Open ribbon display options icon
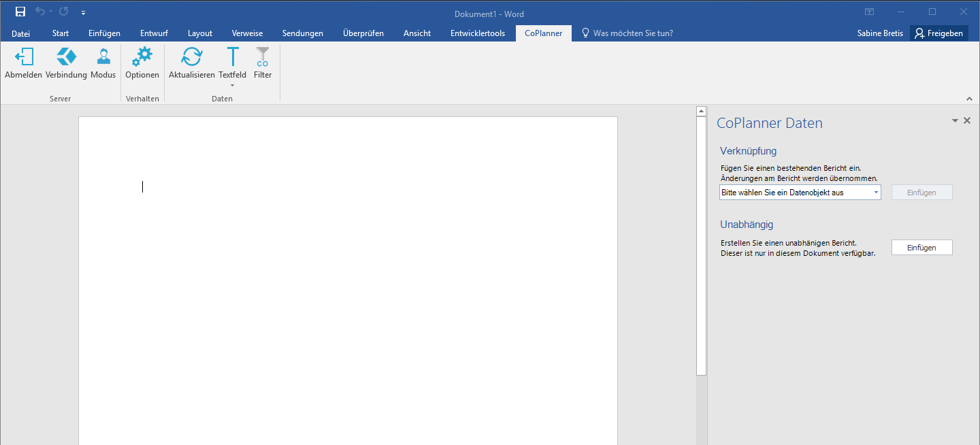Viewport: 980px width, 445px height. (x=869, y=12)
